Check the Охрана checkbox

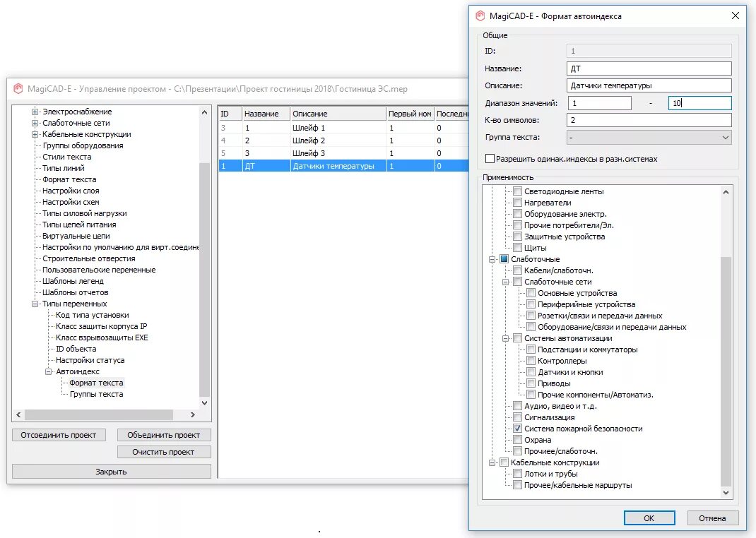coord(517,440)
